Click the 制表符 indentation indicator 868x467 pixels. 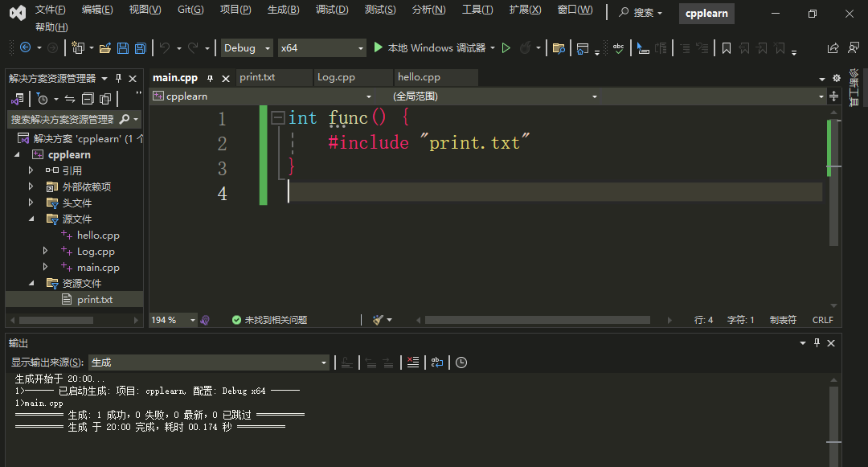click(x=783, y=320)
